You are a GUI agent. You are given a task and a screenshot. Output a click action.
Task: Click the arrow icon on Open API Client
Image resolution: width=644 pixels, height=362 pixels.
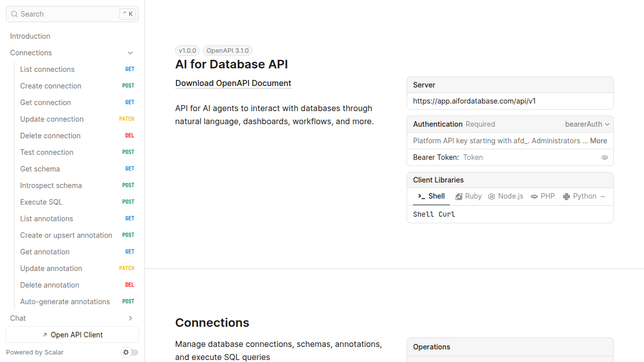(45, 335)
